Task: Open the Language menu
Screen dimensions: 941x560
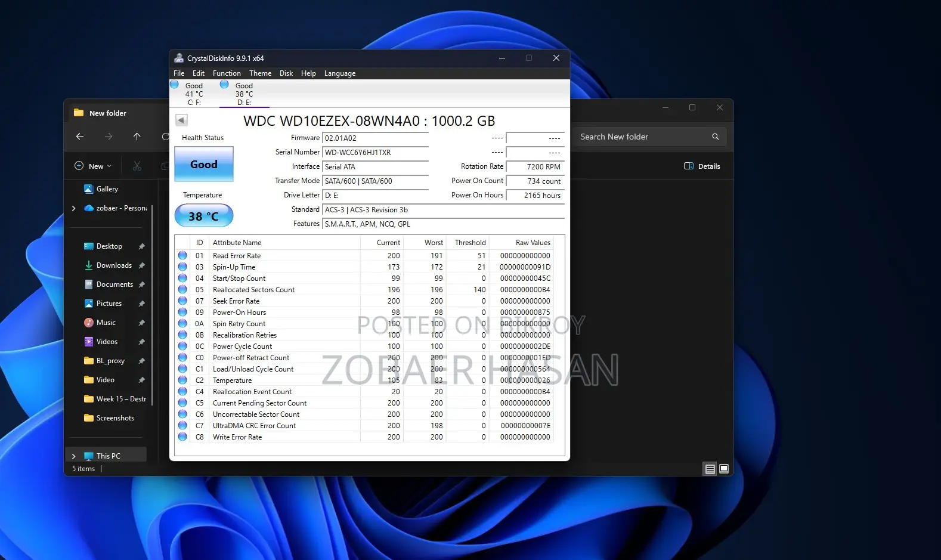Action: coord(340,73)
